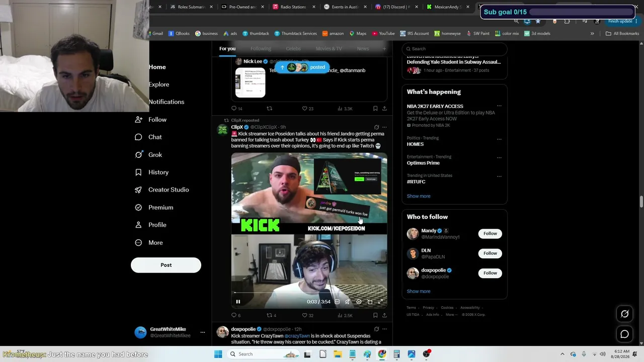Show more Who to follow suggestions
This screenshot has height=362, width=644.
[x=419, y=291]
